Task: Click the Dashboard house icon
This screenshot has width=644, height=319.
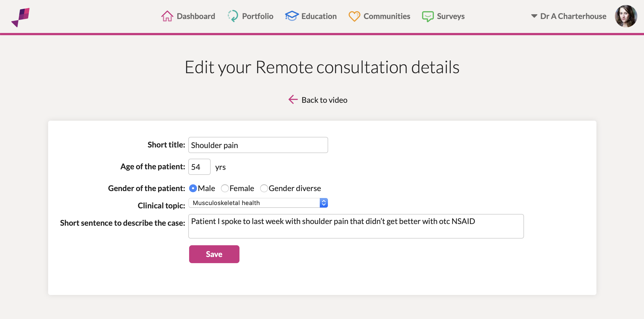Action: [x=167, y=16]
